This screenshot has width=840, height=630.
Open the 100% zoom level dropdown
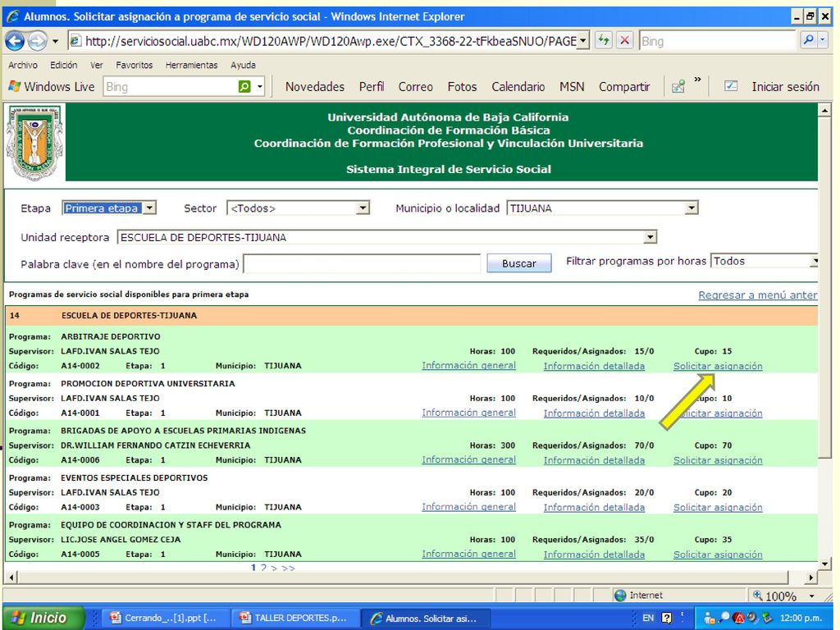(811, 596)
